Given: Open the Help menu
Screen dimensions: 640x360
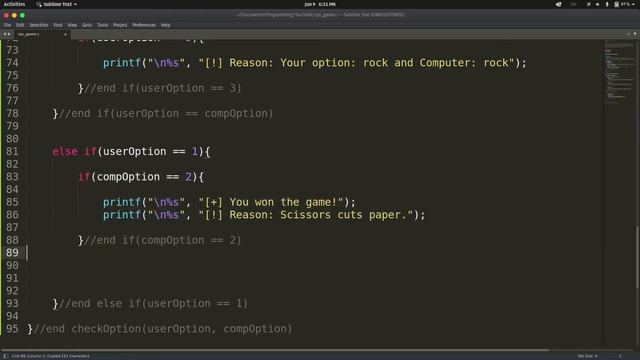Looking at the screenshot, I should coord(165,25).
